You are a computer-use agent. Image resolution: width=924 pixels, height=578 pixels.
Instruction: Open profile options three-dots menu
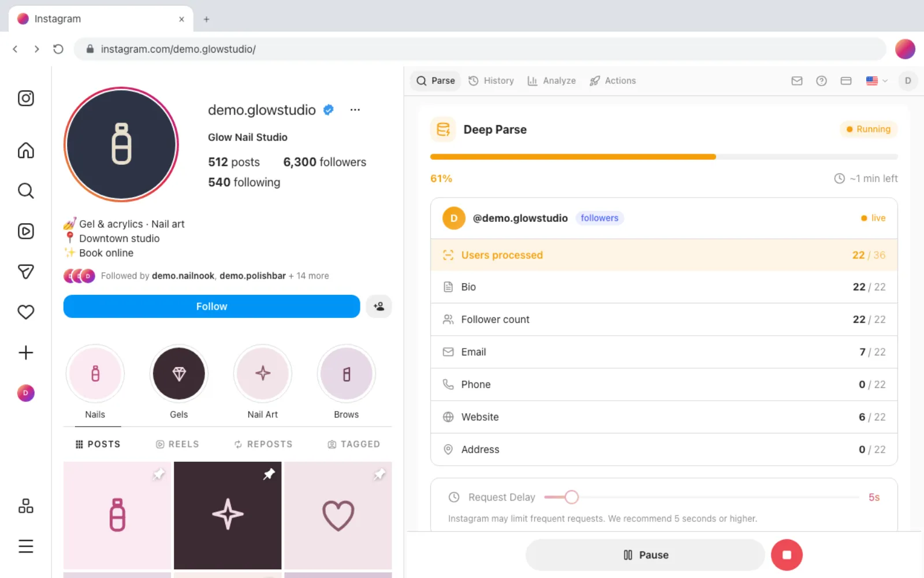coord(355,110)
